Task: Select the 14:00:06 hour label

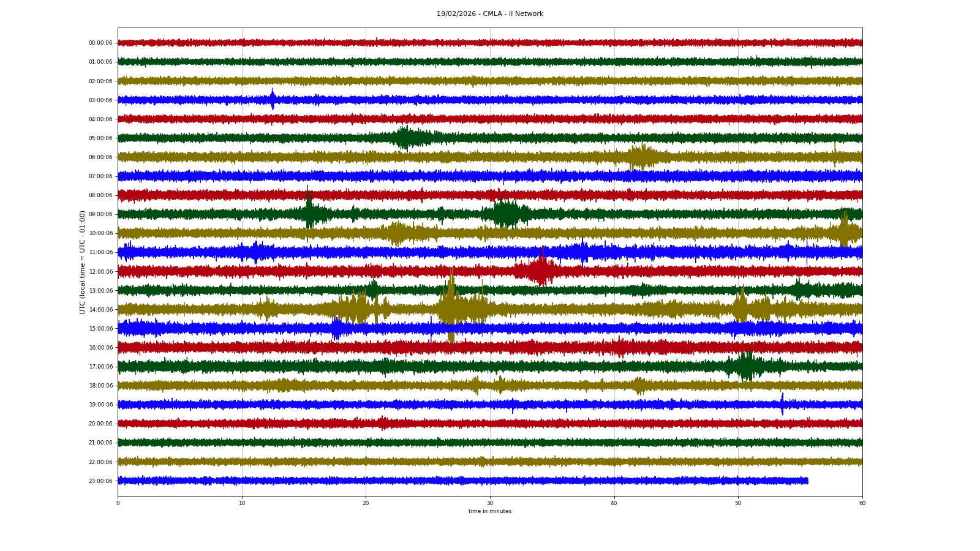Action: click(x=100, y=310)
